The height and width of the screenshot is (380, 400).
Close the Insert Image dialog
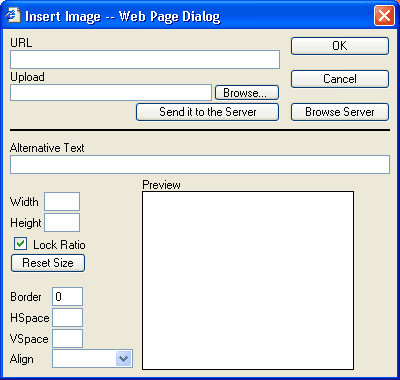click(384, 16)
